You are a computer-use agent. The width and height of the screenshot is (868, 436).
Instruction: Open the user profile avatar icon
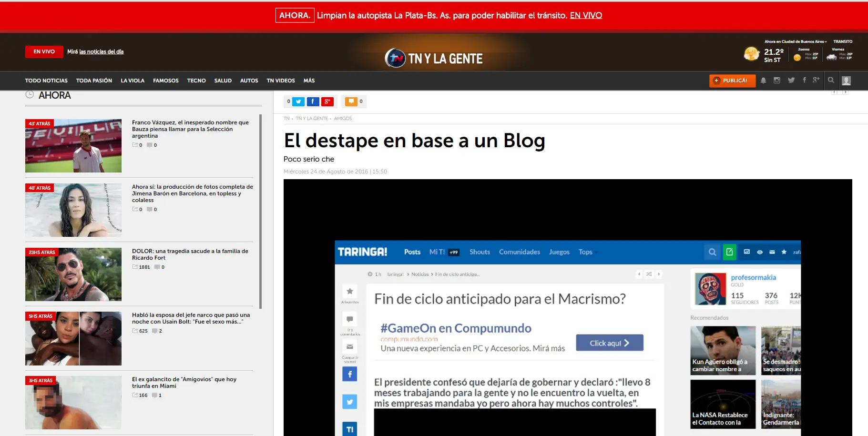(x=846, y=81)
